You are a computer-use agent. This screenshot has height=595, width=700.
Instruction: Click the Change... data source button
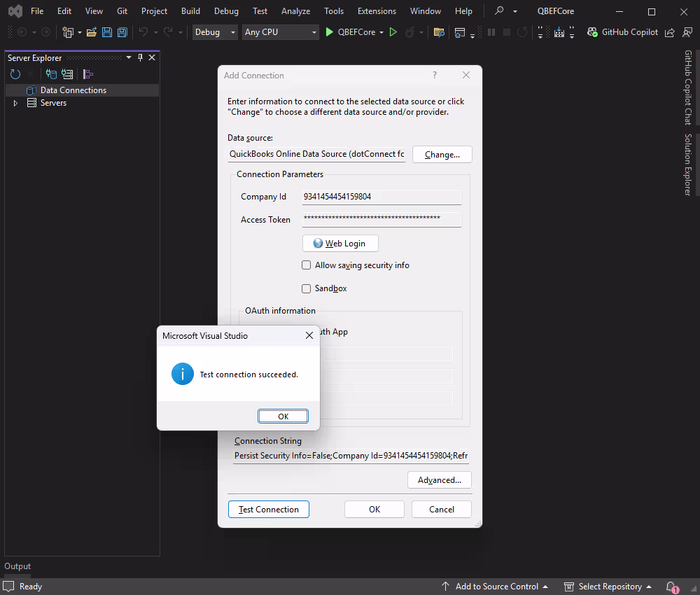[442, 155]
